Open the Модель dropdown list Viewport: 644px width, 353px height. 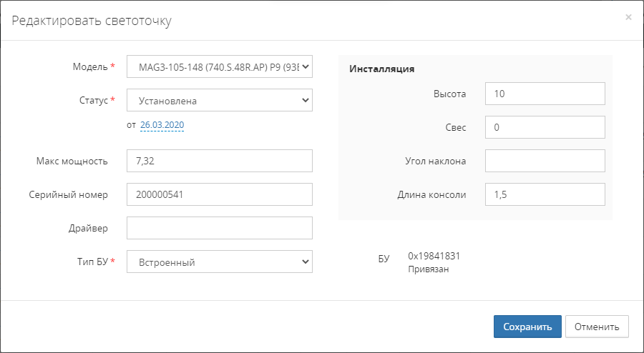pos(219,67)
